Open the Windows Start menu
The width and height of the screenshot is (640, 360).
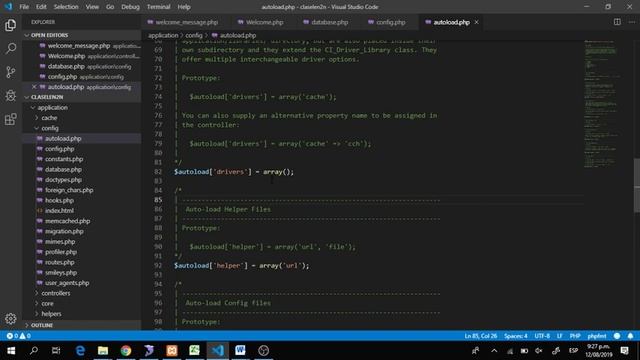point(11,351)
